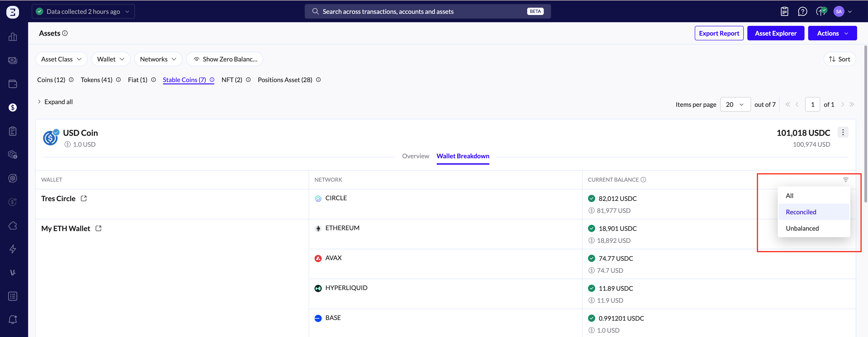Open the SA user avatar
This screenshot has width=868, height=337.
[x=839, y=12]
